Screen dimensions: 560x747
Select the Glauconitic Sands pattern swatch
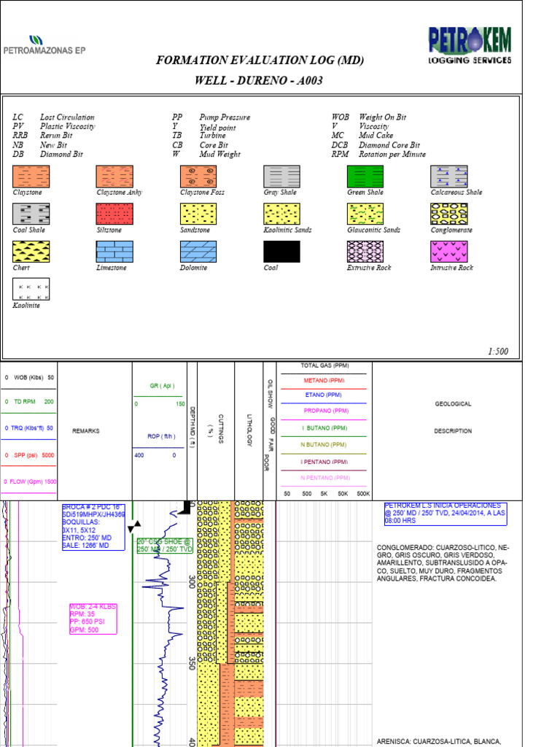pyautogui.click(x=365, y=214)
